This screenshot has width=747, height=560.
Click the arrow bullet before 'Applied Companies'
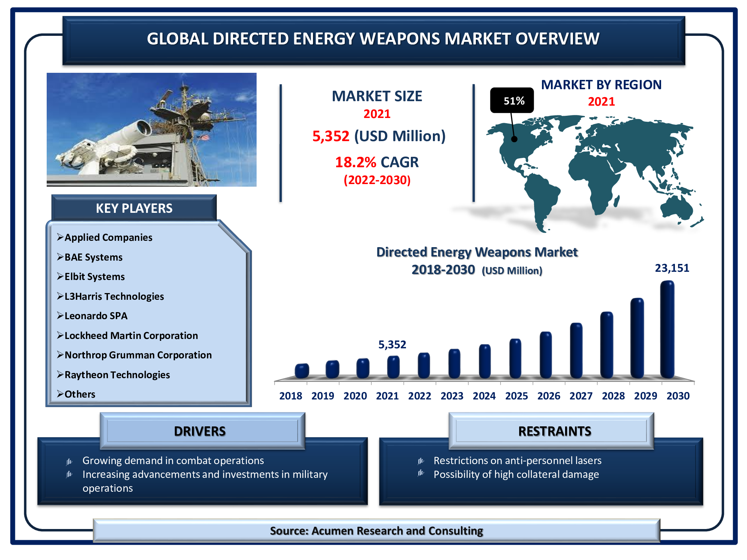coord(60,237)
